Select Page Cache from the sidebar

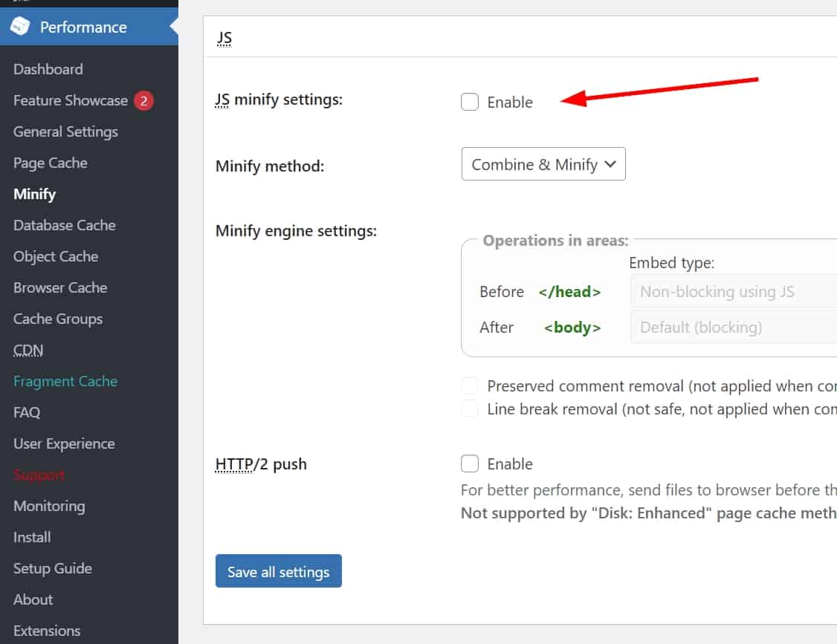50,163
